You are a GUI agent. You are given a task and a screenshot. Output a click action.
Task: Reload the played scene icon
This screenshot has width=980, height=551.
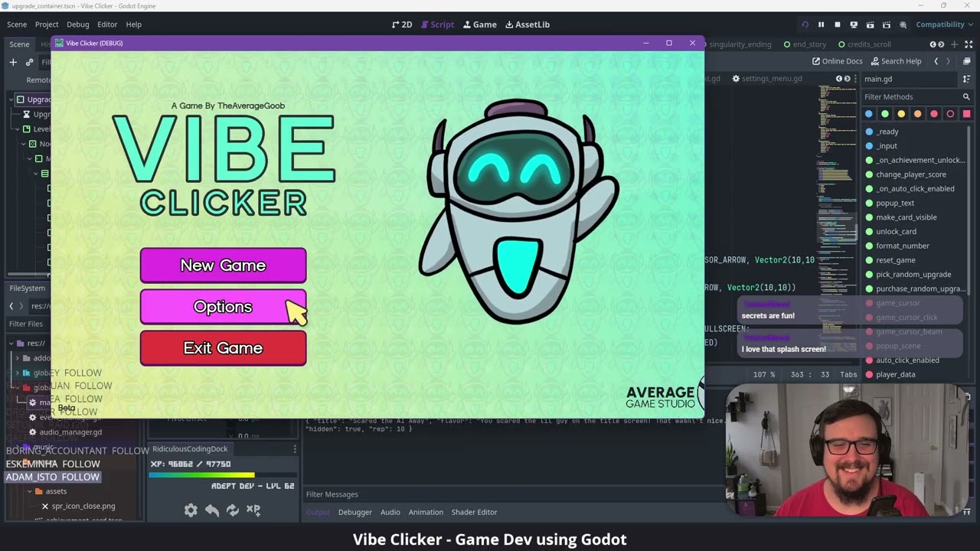click(x=805, y=24)
